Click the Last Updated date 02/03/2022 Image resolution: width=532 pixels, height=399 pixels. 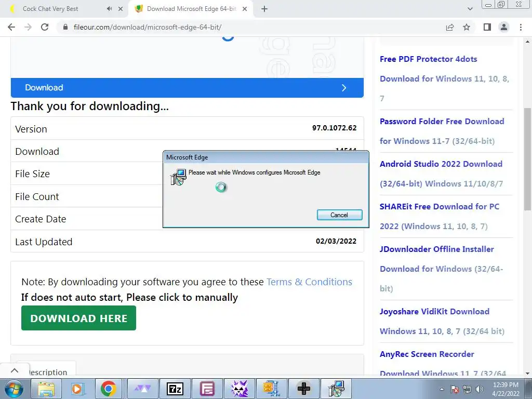coord(336,241)
